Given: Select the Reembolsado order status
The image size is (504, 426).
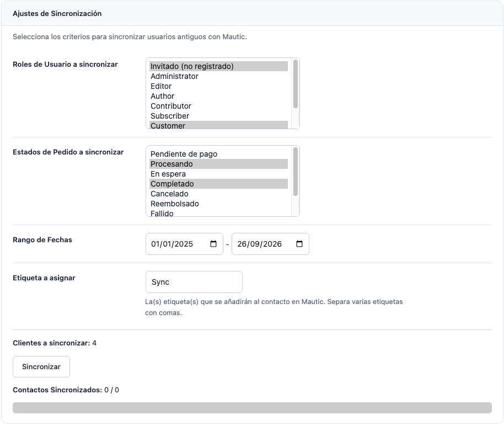Looking at the screenshot, I should click(x=218, y=204).
